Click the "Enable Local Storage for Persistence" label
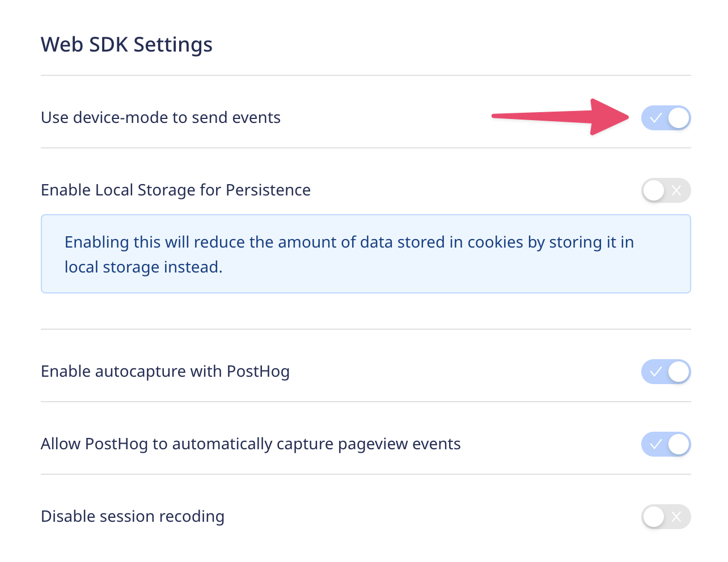The width and height of the screenshot is (728, 562). (x=176, y=190)
